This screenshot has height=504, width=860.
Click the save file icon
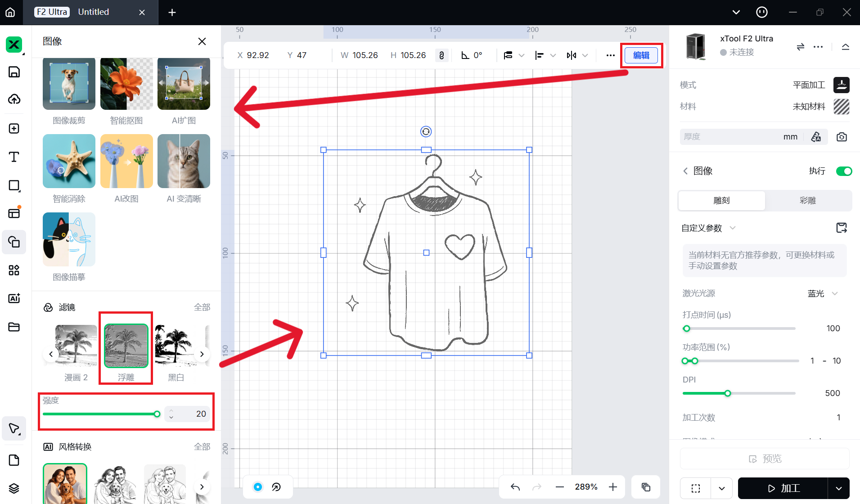[14, 72]
